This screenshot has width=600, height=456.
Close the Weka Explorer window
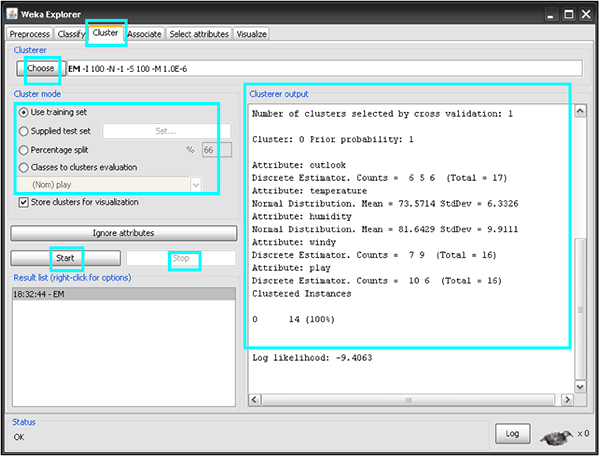tap(586, 15)
